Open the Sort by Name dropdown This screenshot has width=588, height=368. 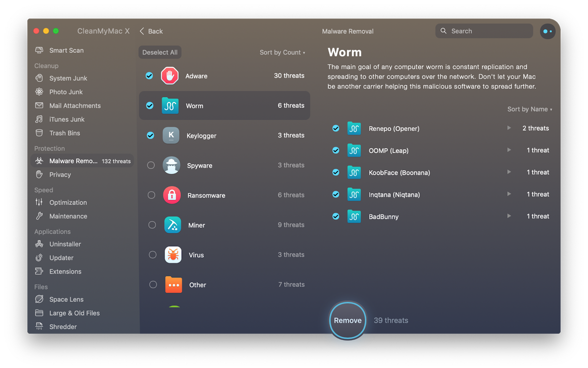529,109
